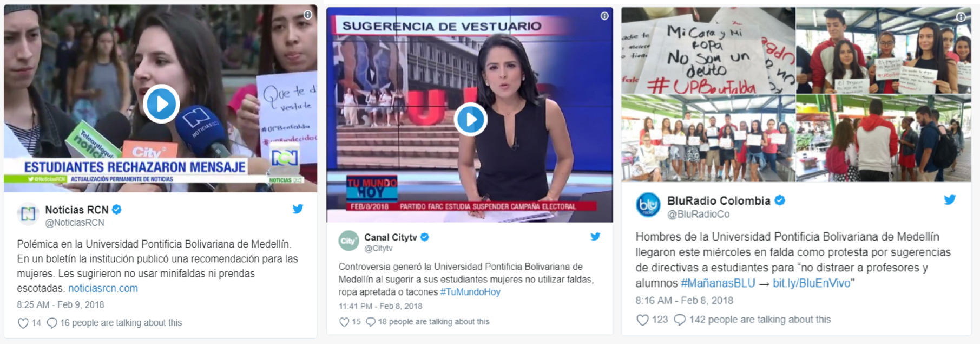Open the protest sign photo thumbnail
This screenshot has width=980, height=344.
(708, 50)
